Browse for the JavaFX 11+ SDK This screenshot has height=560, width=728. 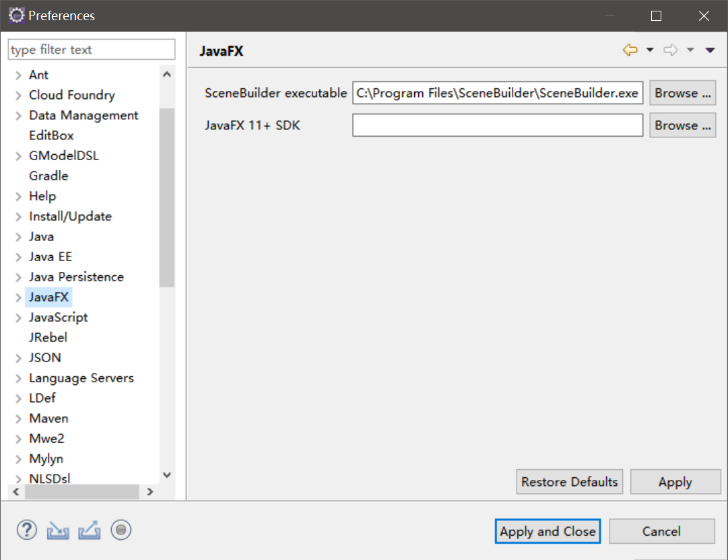click(x=682, y=125)
